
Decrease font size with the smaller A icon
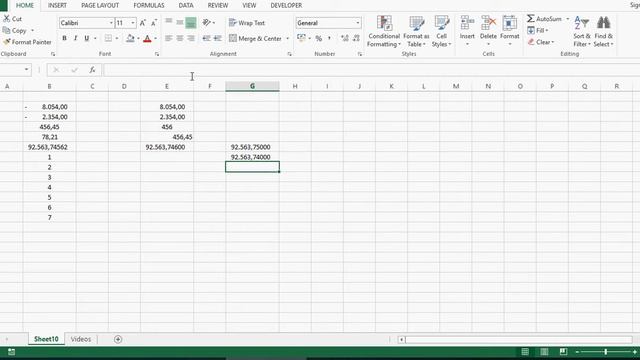(154, 23)
